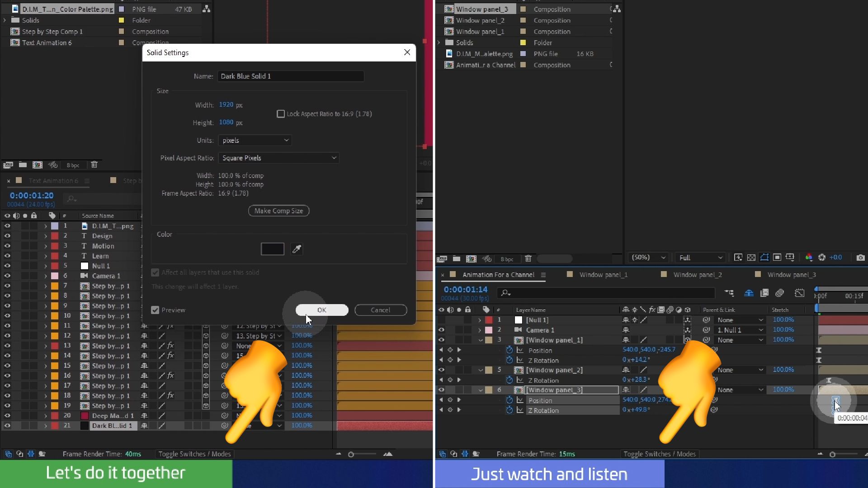Expand the Solids folder in right project panel
The width and height of the screenshot is (868, 488).
click(439, 42)
